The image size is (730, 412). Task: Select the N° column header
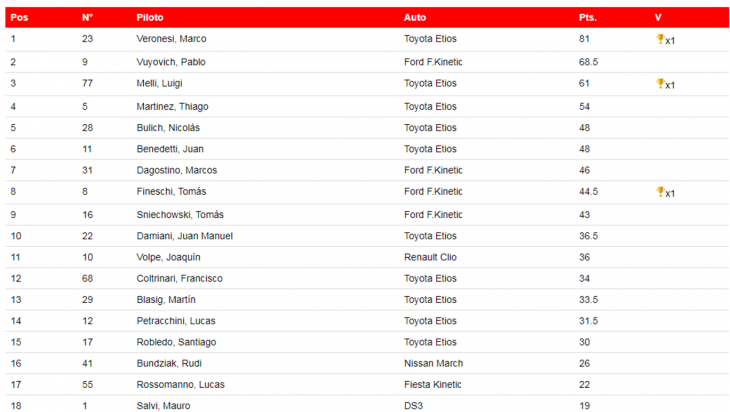pos(88,18)
